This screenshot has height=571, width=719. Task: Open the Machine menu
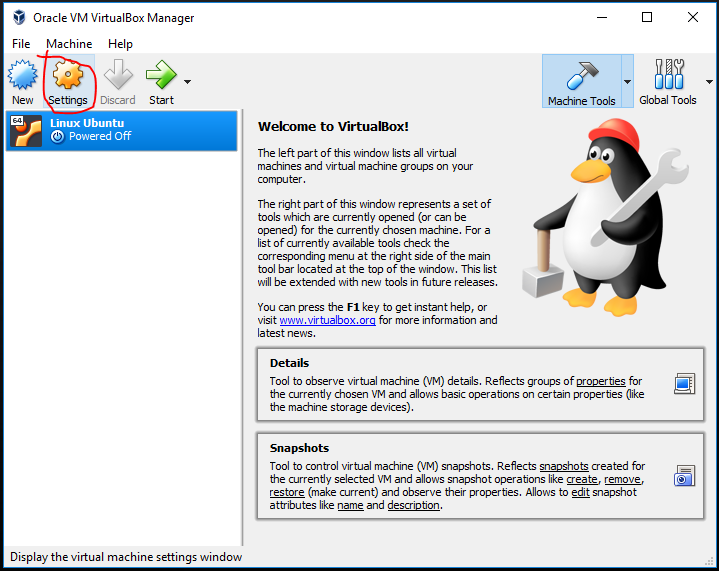pyautogui.click(x=69, y=44)
